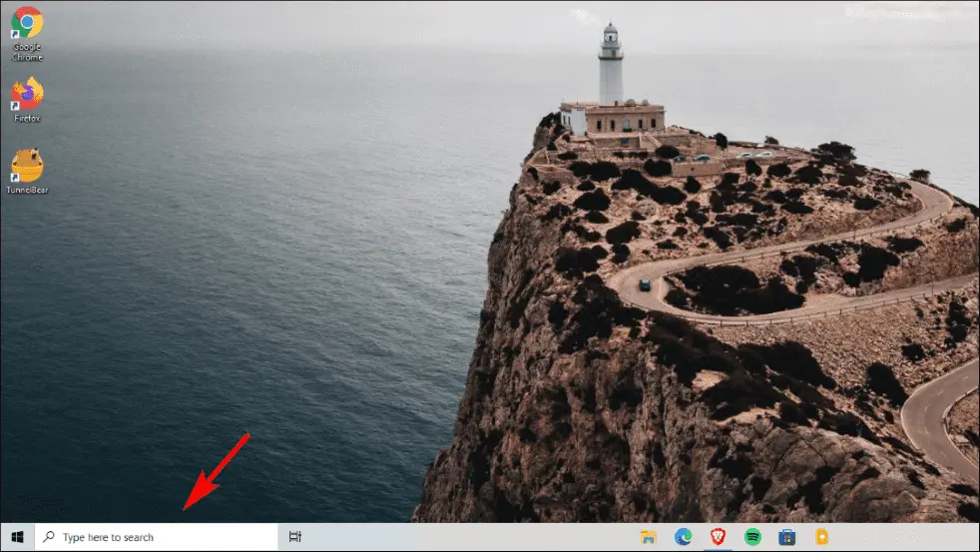Open Task View on the taskbar

295,536
